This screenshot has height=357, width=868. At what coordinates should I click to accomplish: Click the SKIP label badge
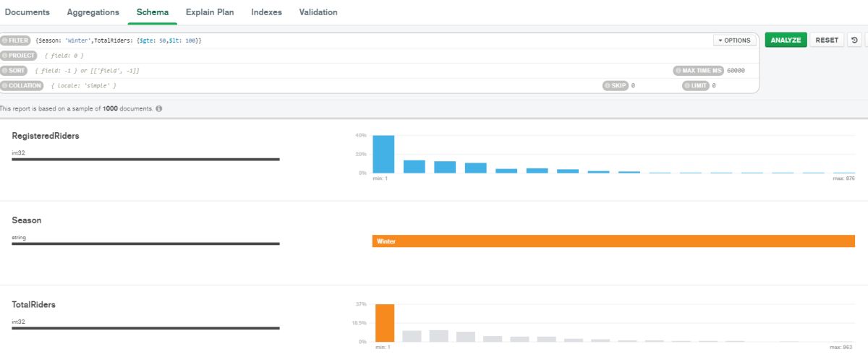pos(616,85)
